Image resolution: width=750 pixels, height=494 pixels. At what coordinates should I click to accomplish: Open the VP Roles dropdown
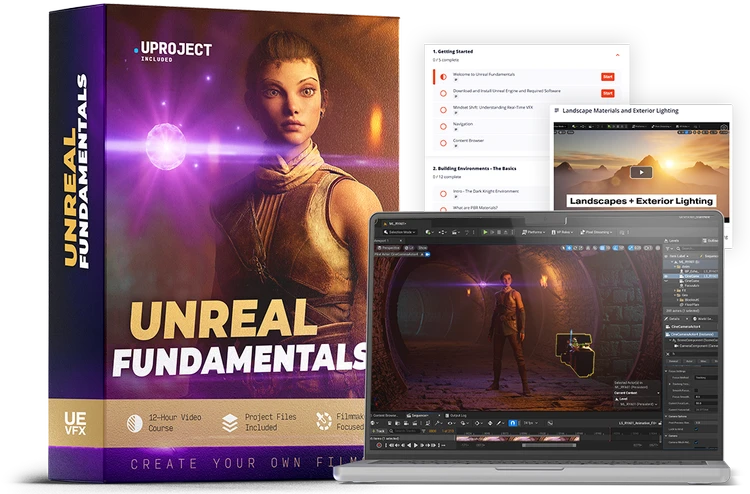562,232
